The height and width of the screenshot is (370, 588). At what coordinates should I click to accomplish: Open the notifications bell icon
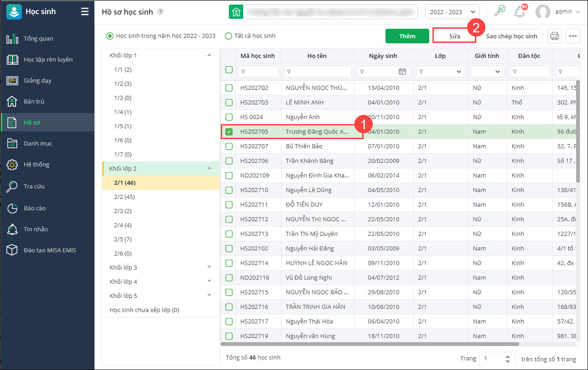(x=519, y=12)
